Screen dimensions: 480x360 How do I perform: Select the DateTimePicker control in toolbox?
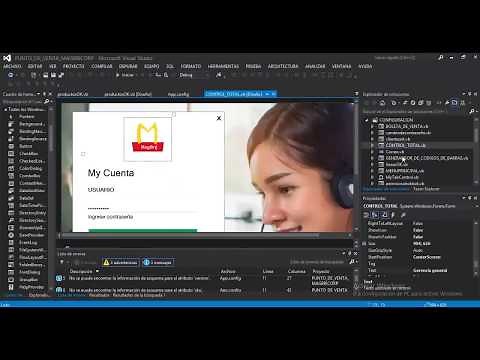[27, 205]
